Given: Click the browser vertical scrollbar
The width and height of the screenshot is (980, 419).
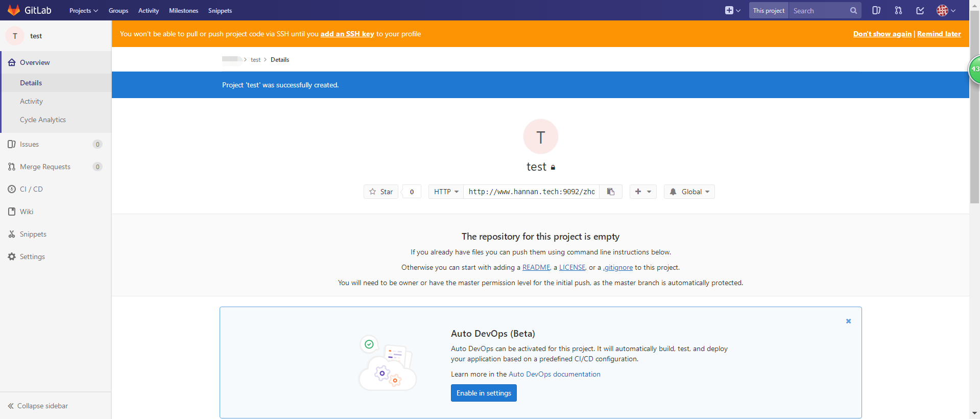Looking at the screenshot, I should tap(974, 107).
